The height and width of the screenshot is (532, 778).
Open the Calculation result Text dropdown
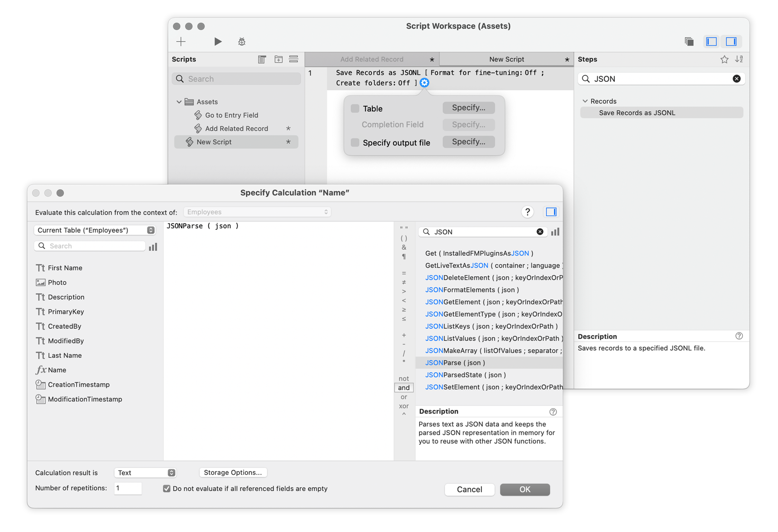[145, 472]
